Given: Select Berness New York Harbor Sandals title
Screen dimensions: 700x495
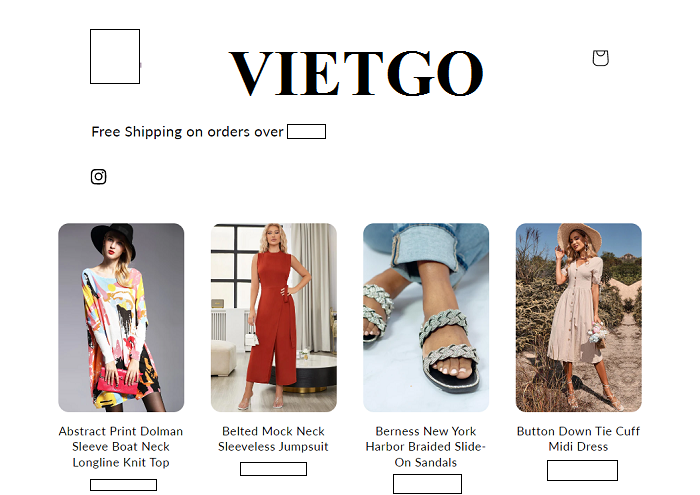Looking at the screenshot, I should (x=426, y=447).
